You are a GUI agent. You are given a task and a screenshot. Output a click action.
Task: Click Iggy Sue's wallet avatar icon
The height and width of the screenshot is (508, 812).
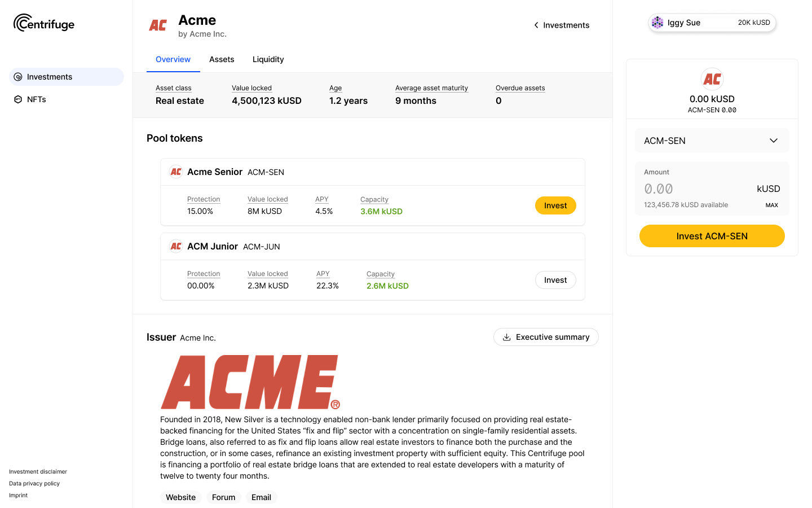pyautogui.click(x=657, y=23)
